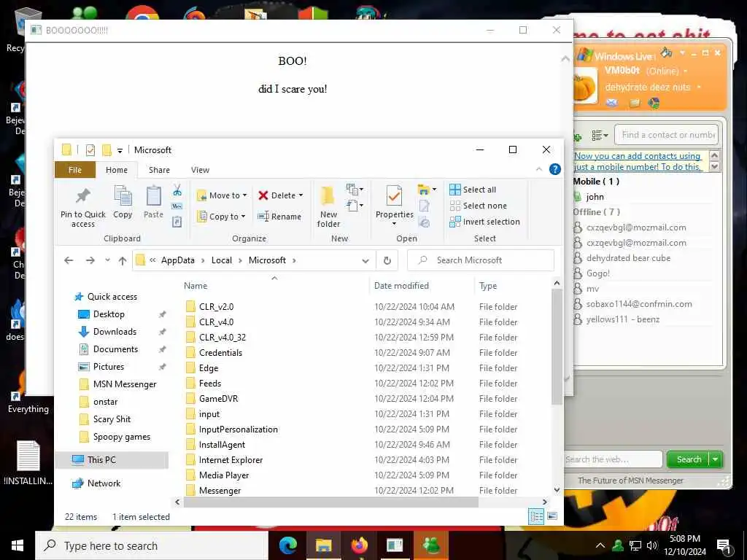The image size is (747, 560).
Task: Open the Copy to dropdown
Action: (221, 216)
